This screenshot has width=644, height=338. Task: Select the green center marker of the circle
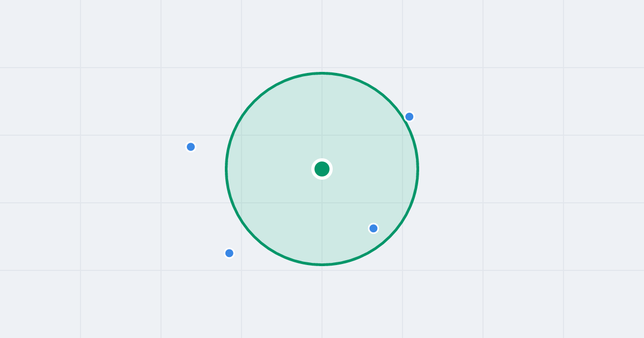pos(322,169)
